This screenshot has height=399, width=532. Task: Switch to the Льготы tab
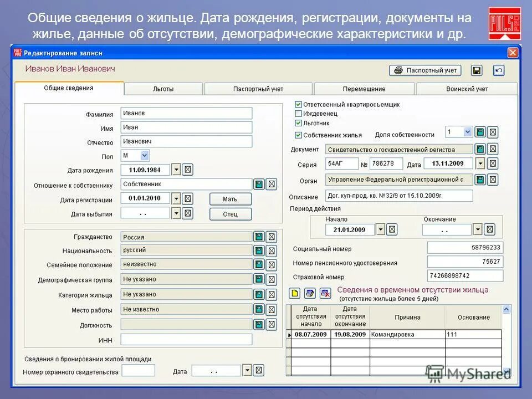(163, 88)
